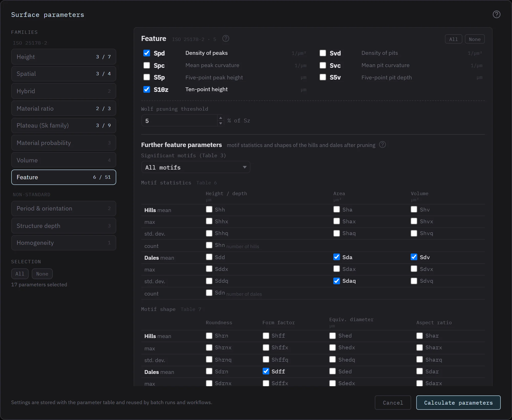Click the help icon beside the Feature heading
512x420 pixels.
(x=226, y=39)
